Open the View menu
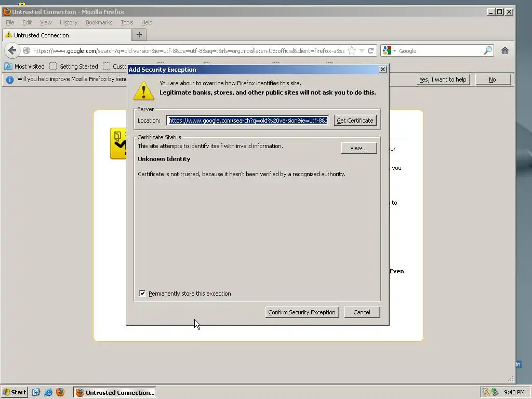This screenshot has width=532, height=399. click(46, 22)
